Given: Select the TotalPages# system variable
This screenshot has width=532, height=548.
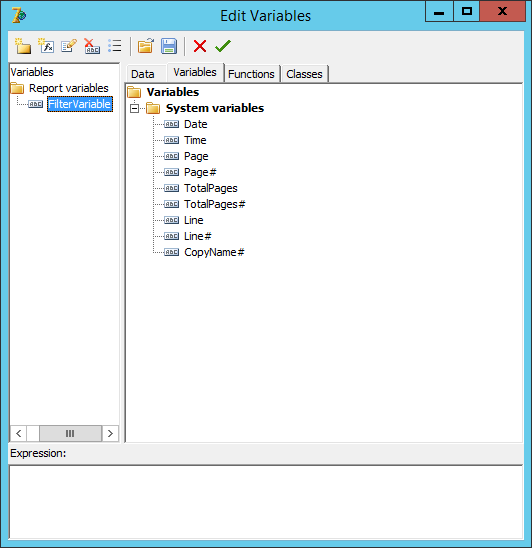Looking at the screenshot, I should (x=215, y=204).
